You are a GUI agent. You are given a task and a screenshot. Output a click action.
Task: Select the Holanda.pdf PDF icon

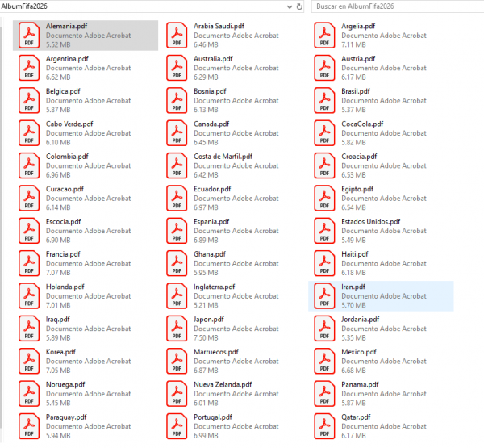click(x=29, y=296)
